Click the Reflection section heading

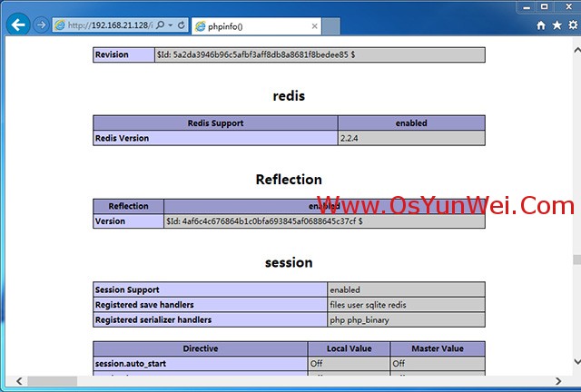(289, 180)
